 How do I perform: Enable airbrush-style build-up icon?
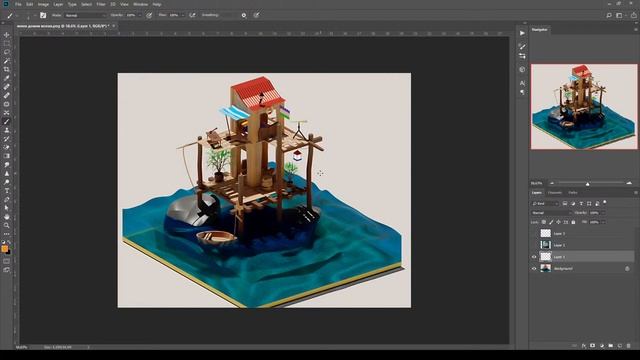tap(192, 15)
